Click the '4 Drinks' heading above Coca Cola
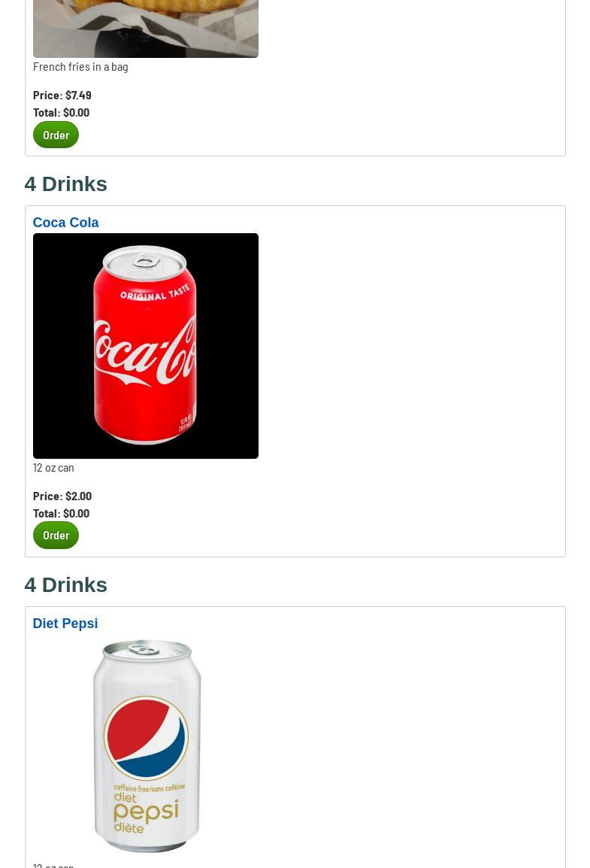Viewport: 590px width, 868px height. [66, 184]
